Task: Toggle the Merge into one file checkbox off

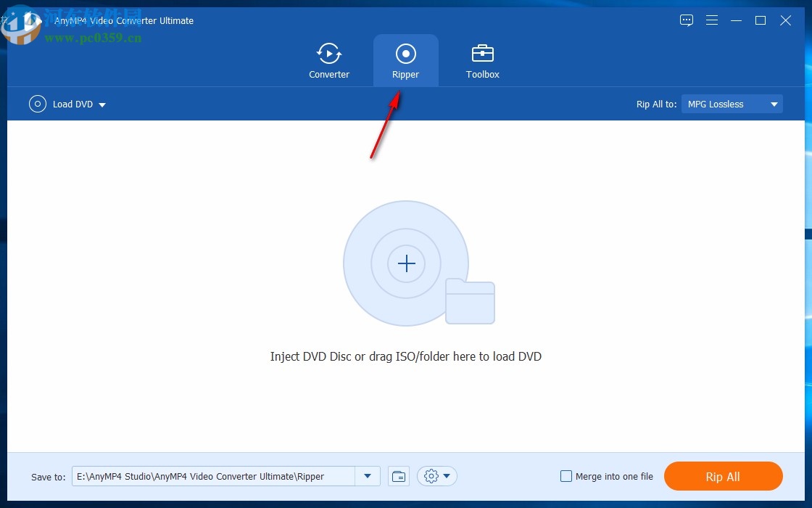Action: (566, 476)
